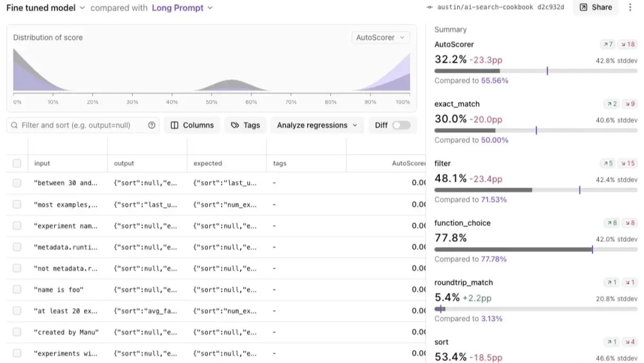Click the help icon in the filter box

151,125
